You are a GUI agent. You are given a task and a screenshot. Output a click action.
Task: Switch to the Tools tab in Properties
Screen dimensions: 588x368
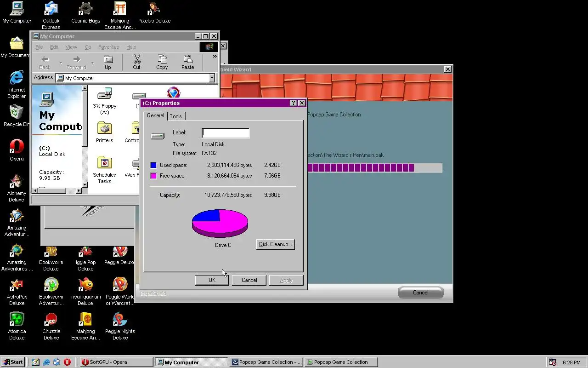click(x=176, y=116)
